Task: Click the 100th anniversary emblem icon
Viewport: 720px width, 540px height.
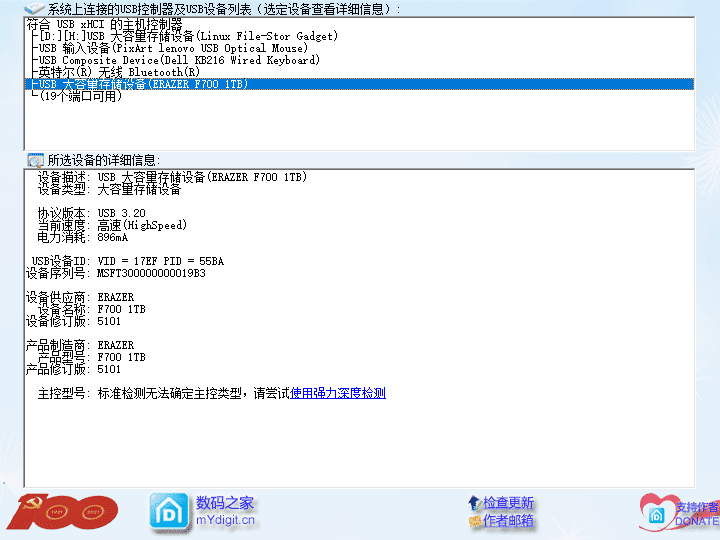Action: click(63, 512)
